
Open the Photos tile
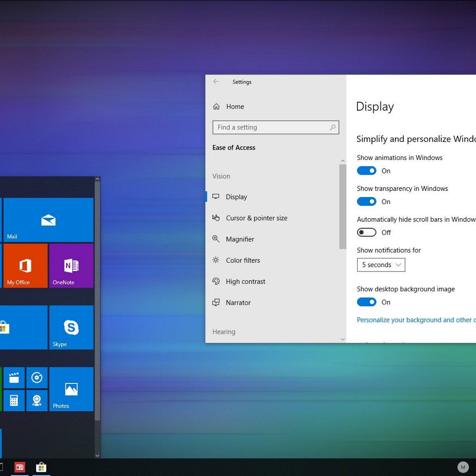point(71,389)
